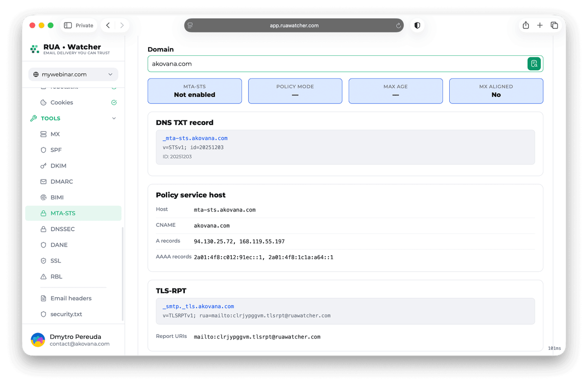
Task: Click the DMARC envelope icon
Action: (x=44, y=182)
